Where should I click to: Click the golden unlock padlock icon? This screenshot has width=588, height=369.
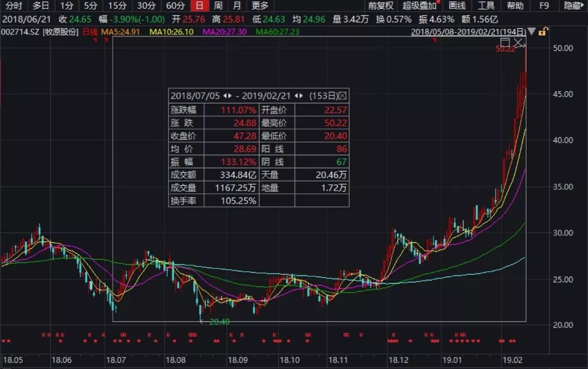click(x=542, y=32)
